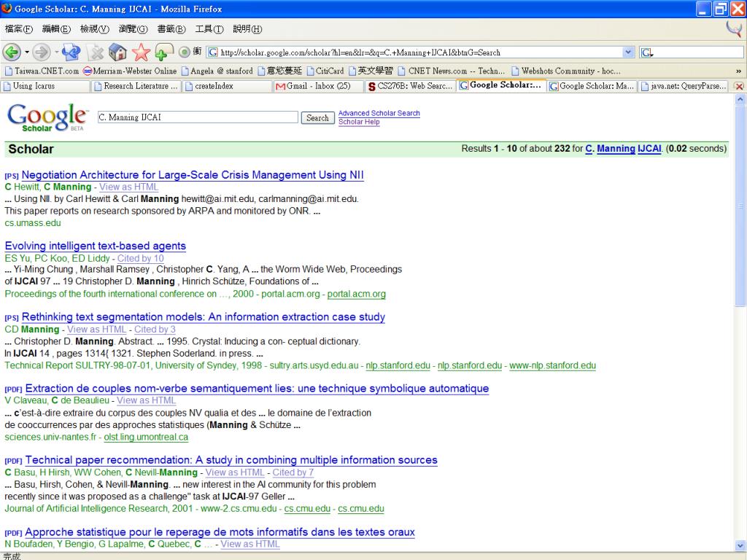Viewport: 747px width, 560px height.
Task: Go to the Home page via house icon
Action: (x=117, y=52)
